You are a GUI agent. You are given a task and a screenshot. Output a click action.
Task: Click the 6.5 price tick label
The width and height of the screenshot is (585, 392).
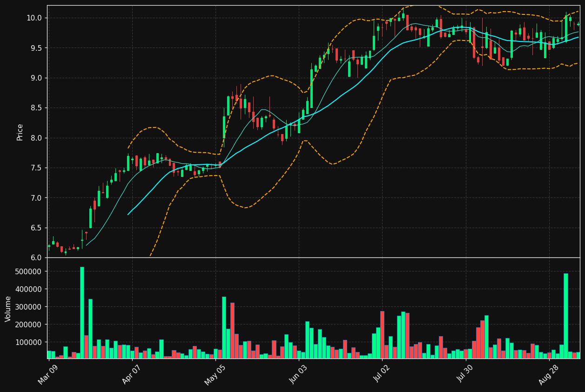[36, 228]
